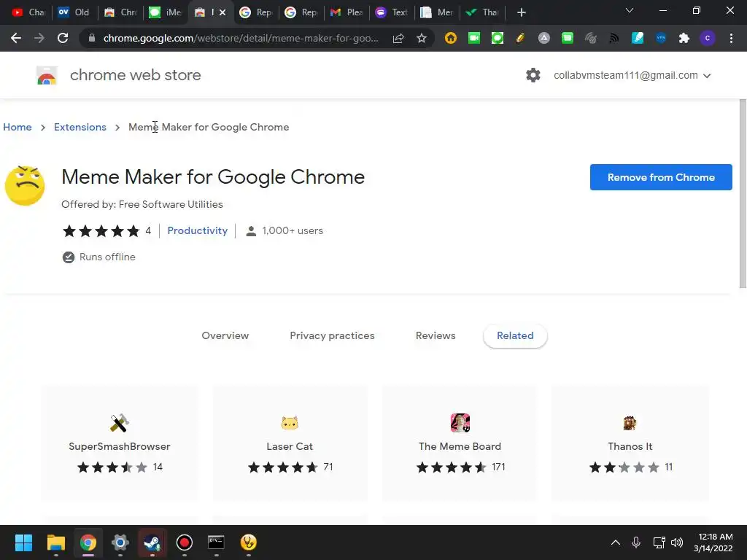
Task: Click the Meme Maker angry face icon
Action: (25, 186)
